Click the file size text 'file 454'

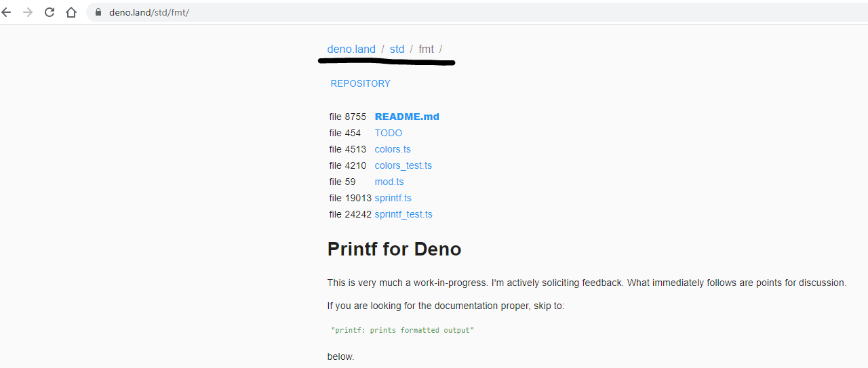(x=345, y=133)
